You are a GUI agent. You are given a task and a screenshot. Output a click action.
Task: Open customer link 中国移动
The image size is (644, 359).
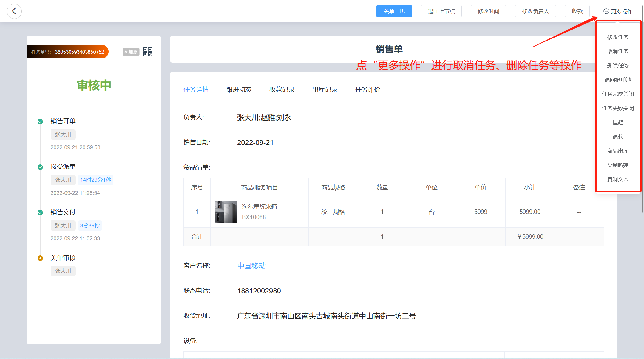click(x=251, y=266)
